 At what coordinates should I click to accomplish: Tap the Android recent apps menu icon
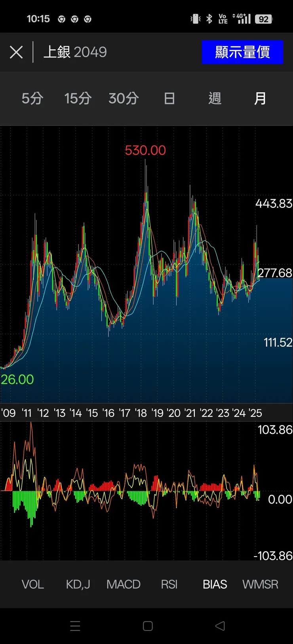coord(75,626)
